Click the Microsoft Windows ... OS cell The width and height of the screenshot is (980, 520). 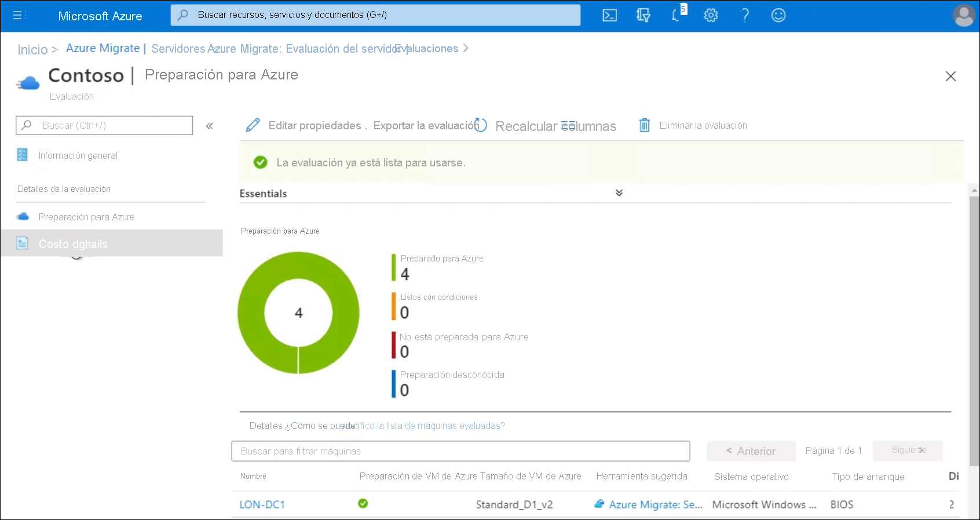(x=765, y=504)
